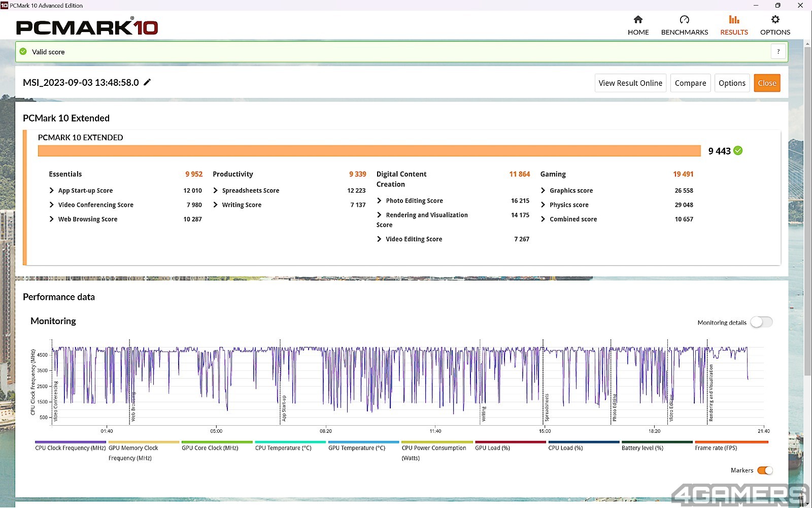Select GPU Load legend item

pos(510,446)
